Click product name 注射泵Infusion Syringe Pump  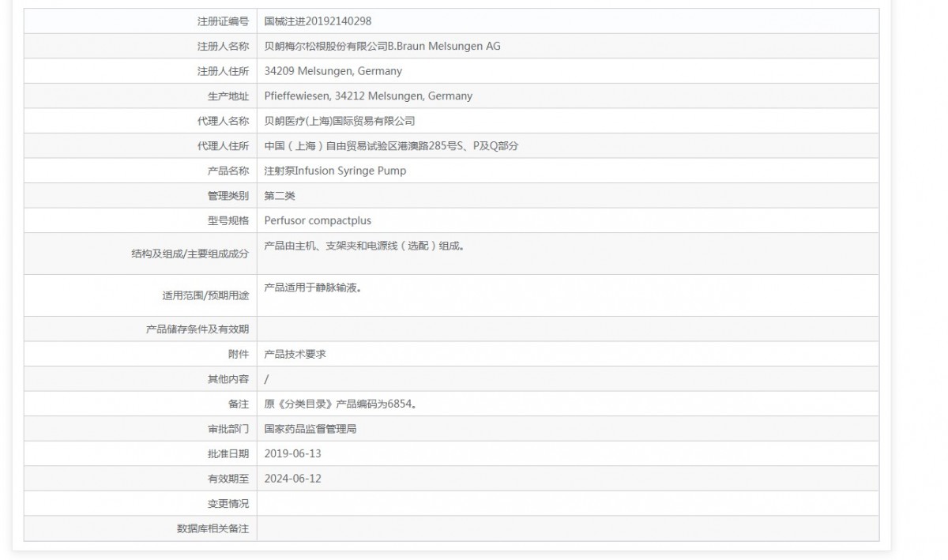[x=335, y=171]
